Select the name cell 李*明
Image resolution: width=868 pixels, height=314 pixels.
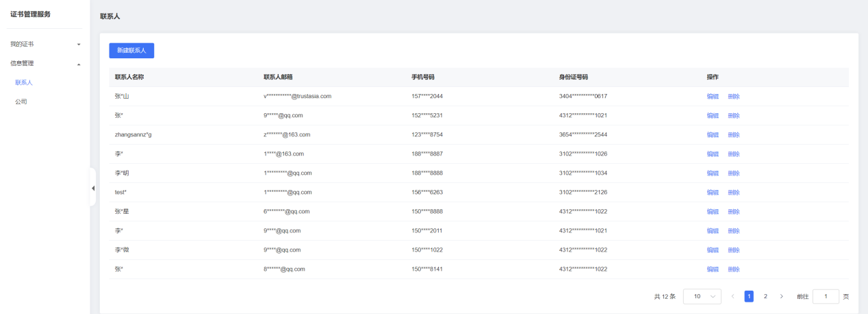(x=122, y=173)
